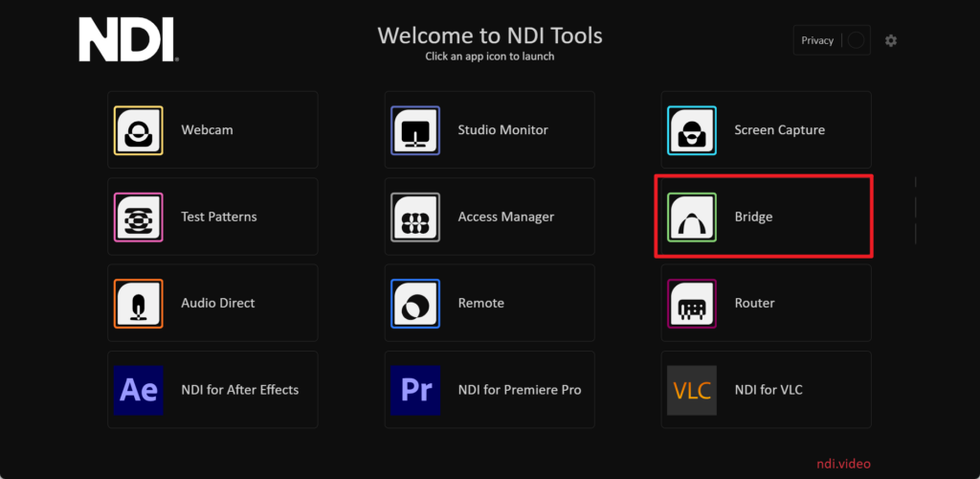Open settings with the gear icon
Screen dimensions: 980x479
pyautogui.click(x=891, y=40)
